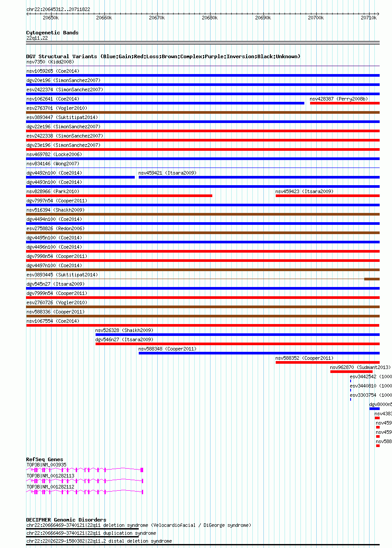Open variant nsv1067554 (Coe2014)
The width and height of the screenshot is (392, 548).
pyautogui.click(x=53, y=321)
